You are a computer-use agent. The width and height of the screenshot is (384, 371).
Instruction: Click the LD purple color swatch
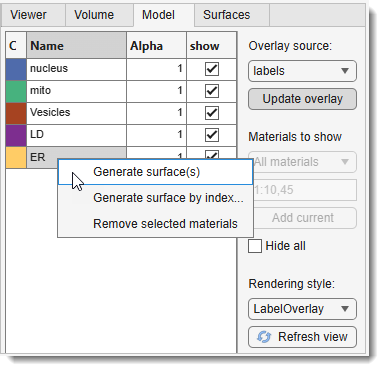coord(16,135)
